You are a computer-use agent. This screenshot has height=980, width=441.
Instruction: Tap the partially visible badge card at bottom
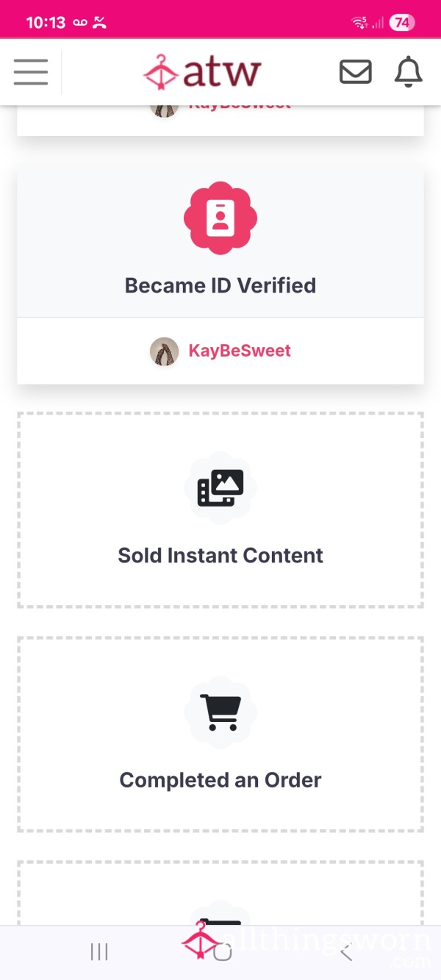[220, 893]
